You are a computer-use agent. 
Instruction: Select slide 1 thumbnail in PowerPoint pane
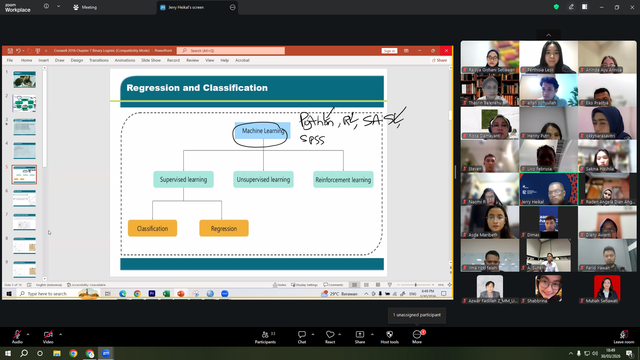[24, 79]
